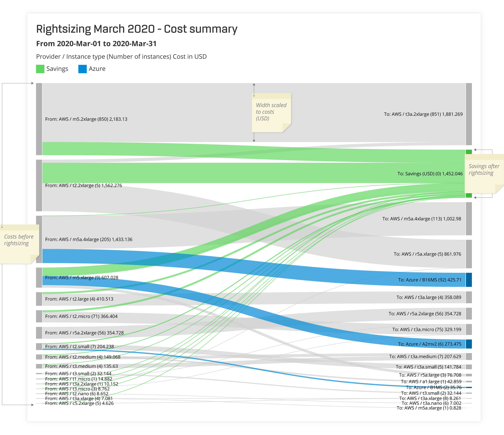Viewport: 504px width, 435px height.
Task: Click the green Savings legend swatch
Action: (40, 69)
